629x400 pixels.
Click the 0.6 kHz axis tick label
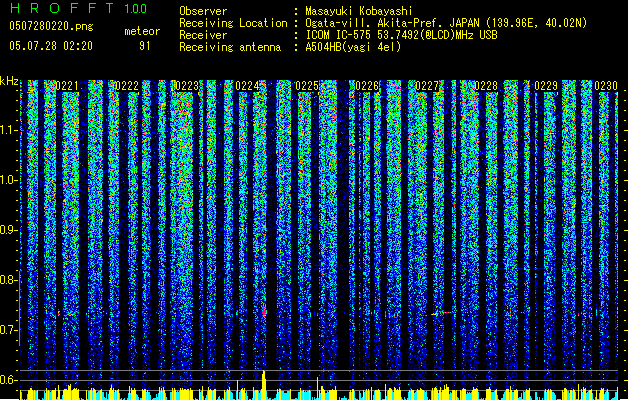(x=9, y=380)
